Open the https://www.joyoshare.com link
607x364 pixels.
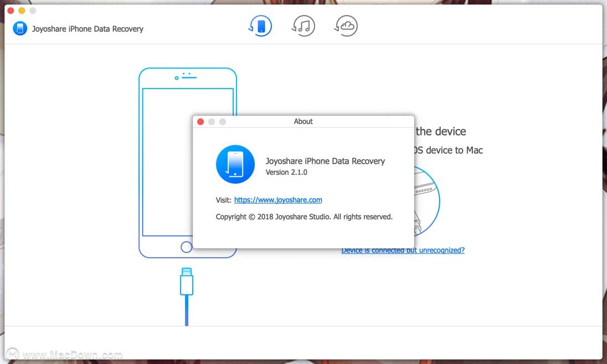pos(278,200)
